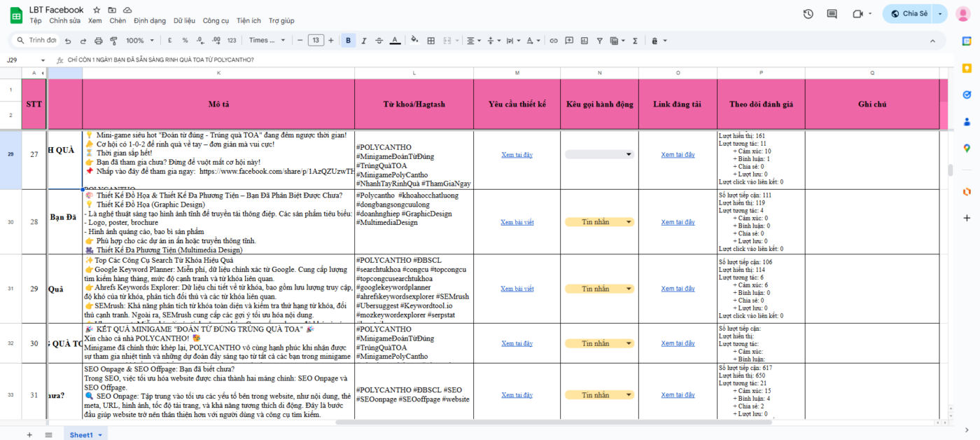Toggle italic formatting
The height and width of the screenshot is (440, 980).
coord(363,41)
